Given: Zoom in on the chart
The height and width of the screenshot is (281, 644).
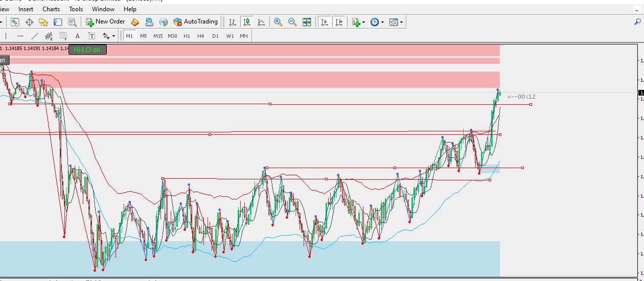Looking at the screenshot, I should point(278,22).
